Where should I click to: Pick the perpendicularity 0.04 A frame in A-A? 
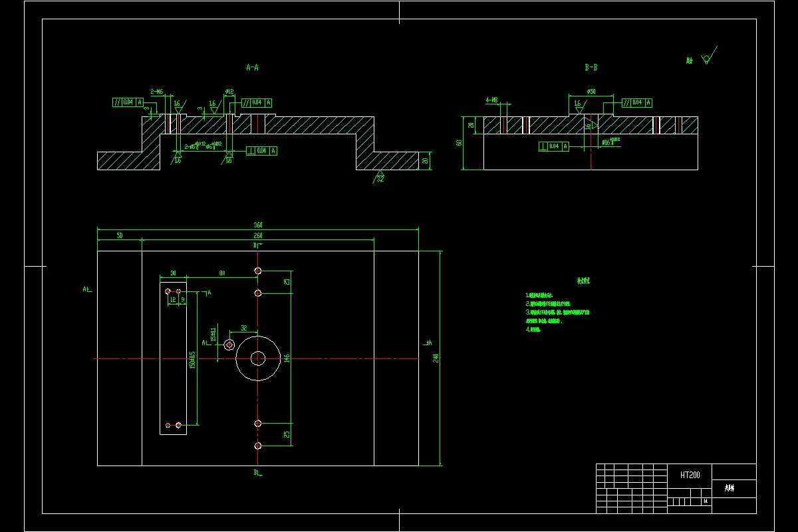(x=261, y=150)
